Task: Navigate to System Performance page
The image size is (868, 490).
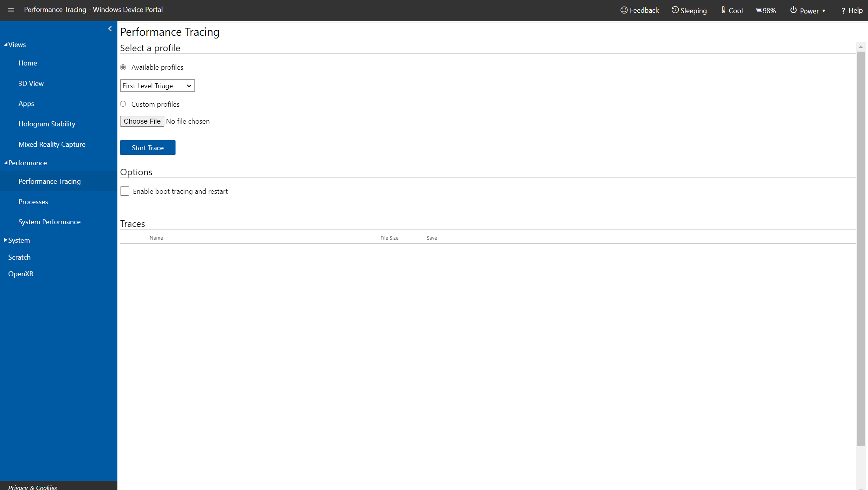Action: (50, 222)
